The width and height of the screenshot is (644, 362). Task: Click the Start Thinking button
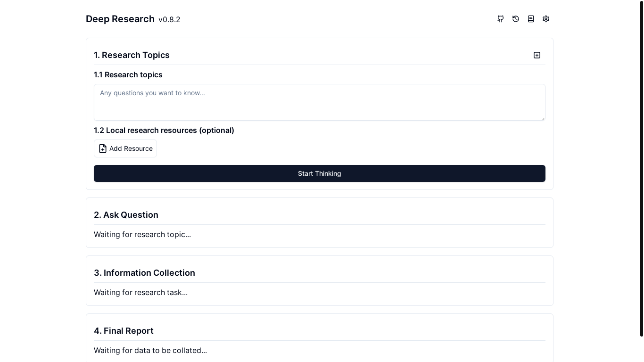[x=320, y=173]
